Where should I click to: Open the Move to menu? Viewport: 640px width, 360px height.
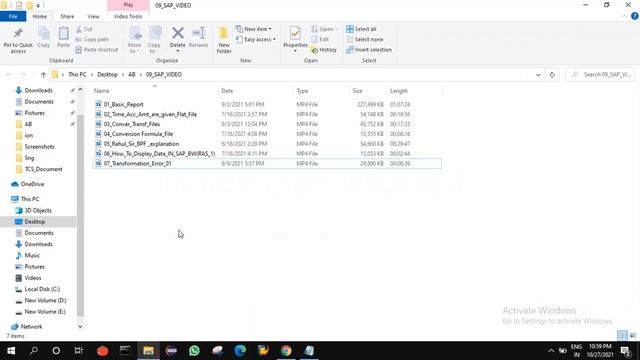click(x=134, y=40)
